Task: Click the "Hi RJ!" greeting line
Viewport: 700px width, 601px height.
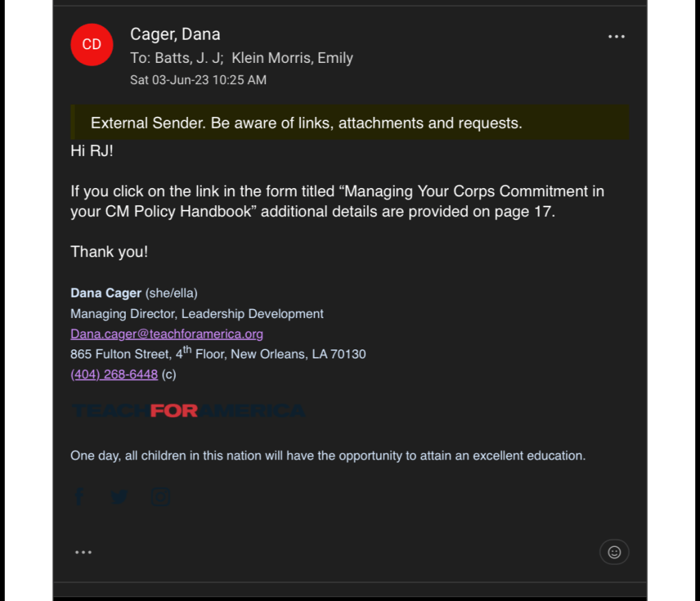Action: tap(92, 151)
